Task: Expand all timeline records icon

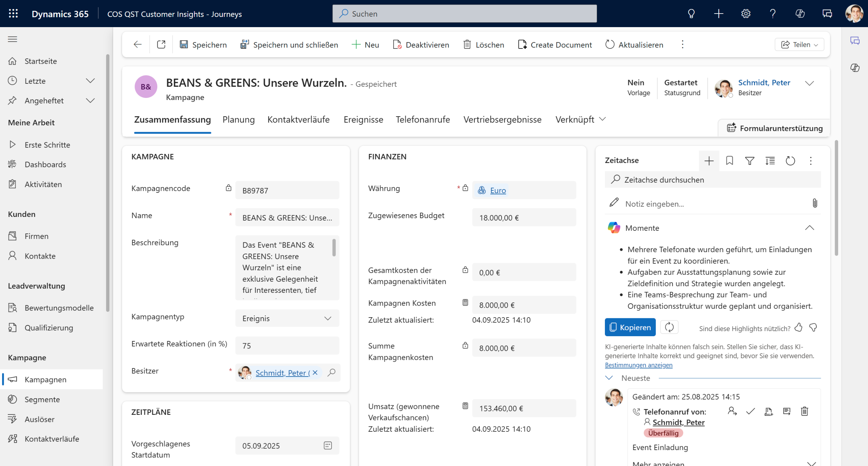Action: click(x=770, y=161)
